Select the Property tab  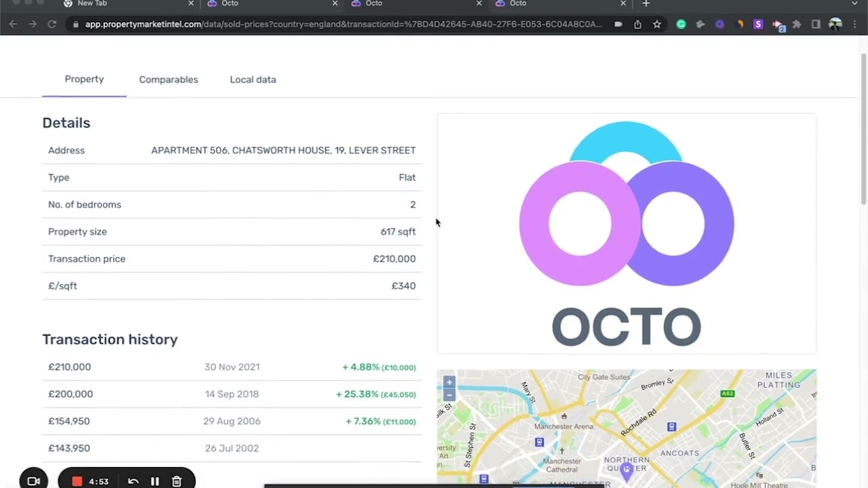(84, 79)
